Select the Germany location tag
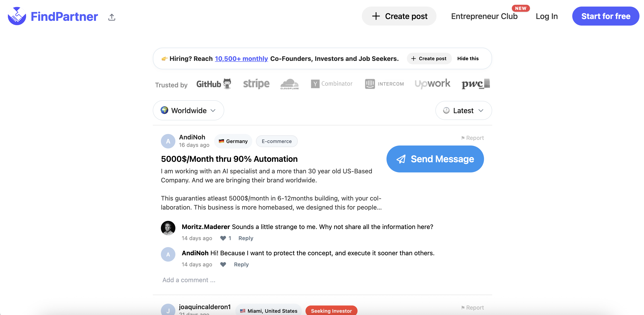The height and width of the screenshot is (315, 644). click(x=233, y=141)
